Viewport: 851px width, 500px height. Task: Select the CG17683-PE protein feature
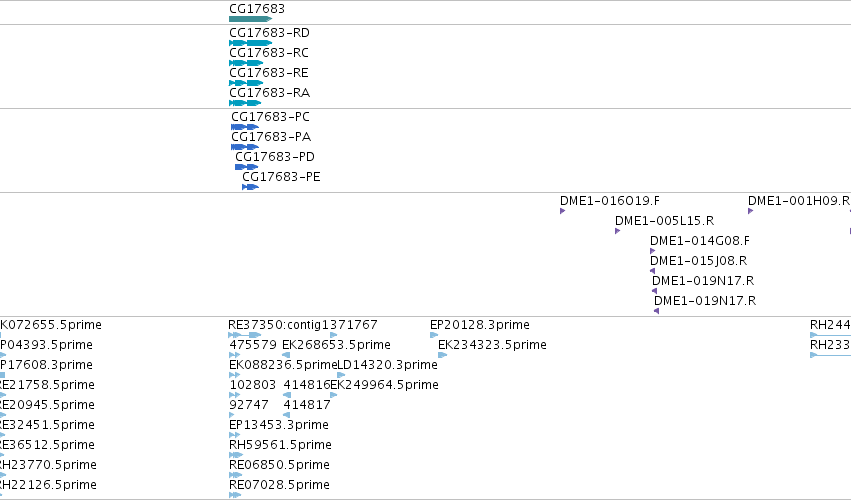coord(250,187)
